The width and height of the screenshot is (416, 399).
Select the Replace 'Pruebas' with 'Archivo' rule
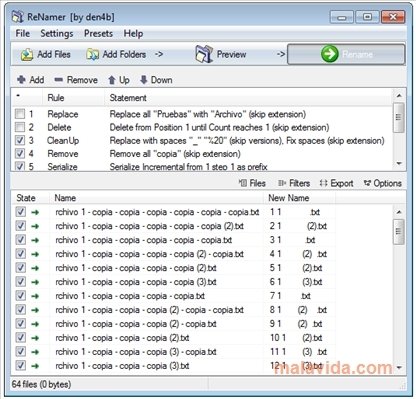203,114
